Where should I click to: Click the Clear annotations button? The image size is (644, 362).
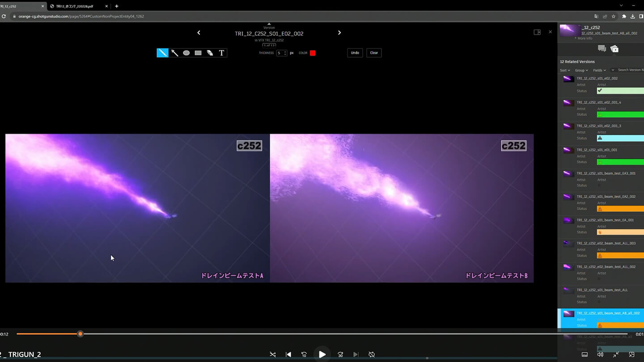pos(374,53)
